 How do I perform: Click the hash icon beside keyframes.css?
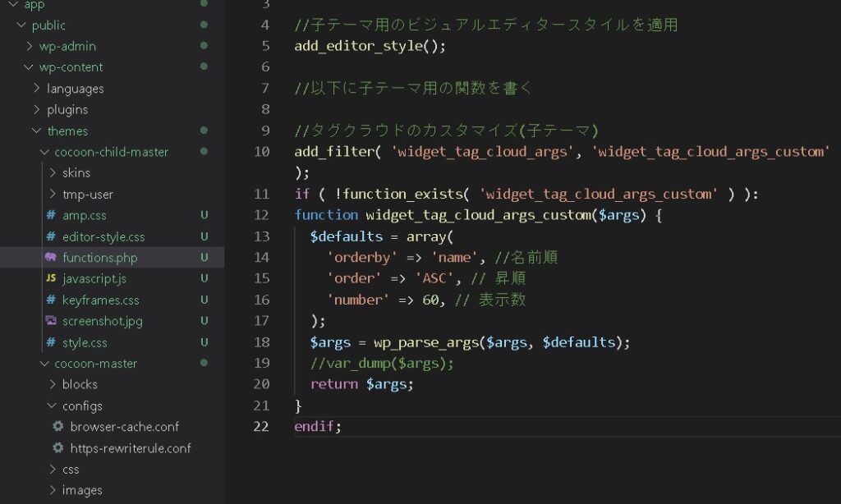51,300
